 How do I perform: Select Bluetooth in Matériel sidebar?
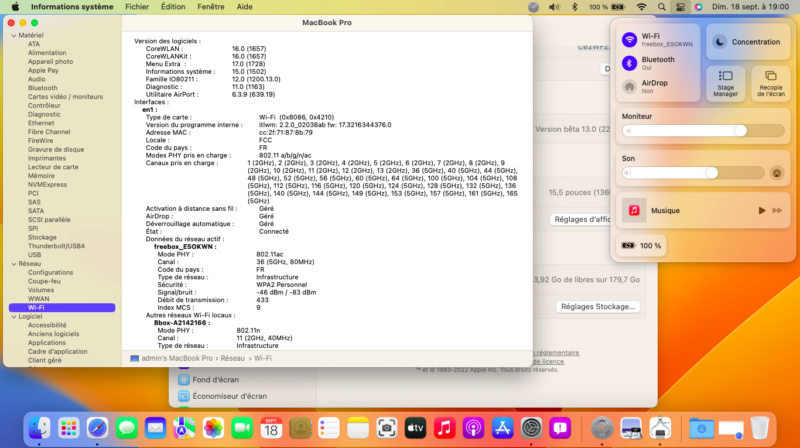[42, 88]
